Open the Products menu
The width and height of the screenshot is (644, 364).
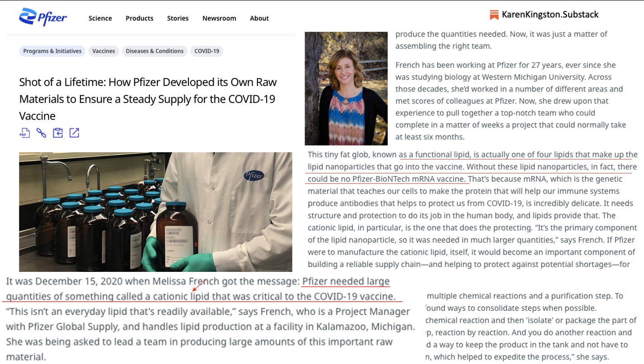(140, 19)
